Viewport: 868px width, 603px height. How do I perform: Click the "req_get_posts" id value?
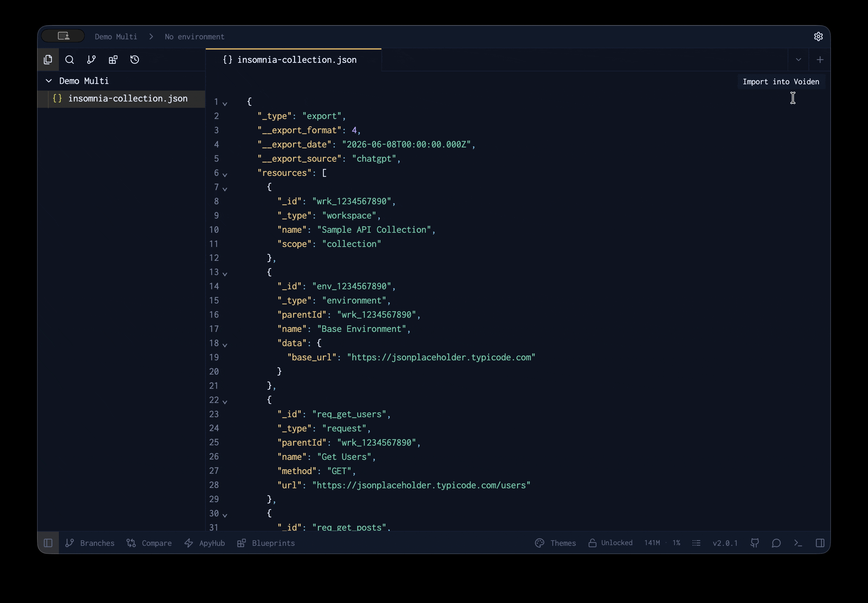(349, 527)
